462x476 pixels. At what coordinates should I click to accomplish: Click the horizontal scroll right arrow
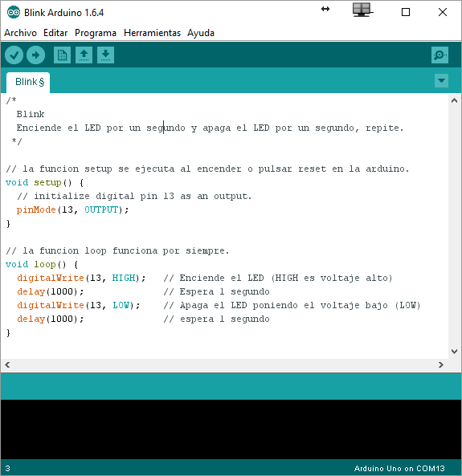441,364
